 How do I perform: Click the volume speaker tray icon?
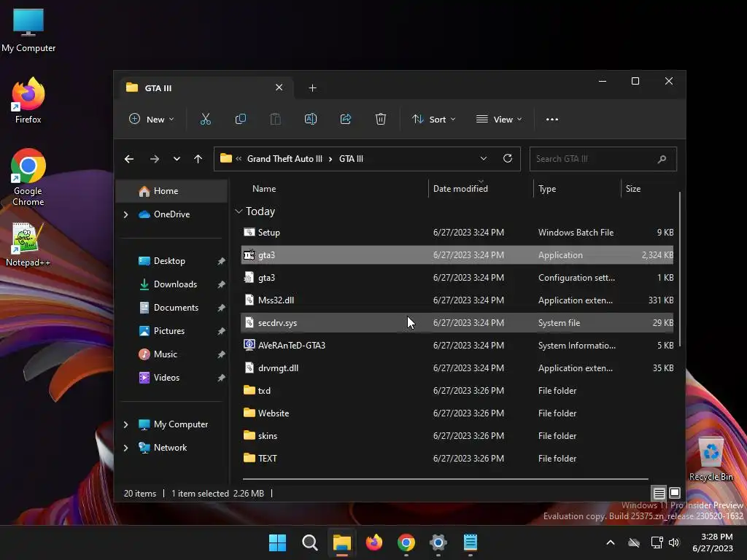point(673,542)
